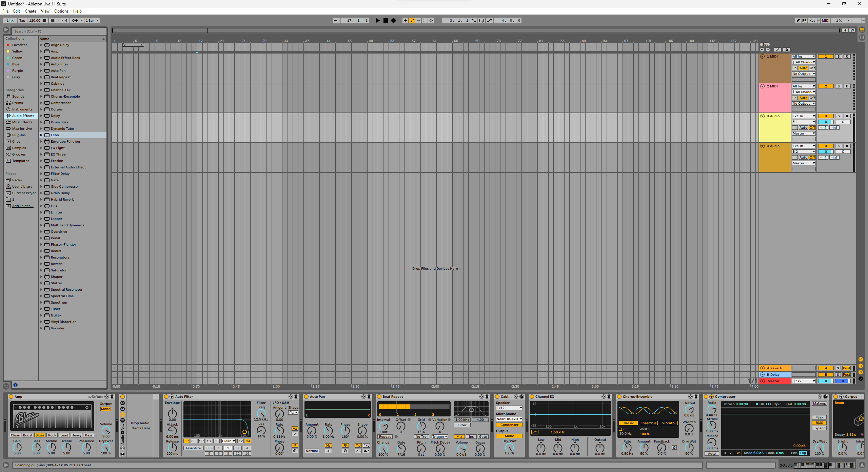The image size is (868, 472).
Task: Arm the 4 Audio track for recording
Action: [x=847, y=146]
